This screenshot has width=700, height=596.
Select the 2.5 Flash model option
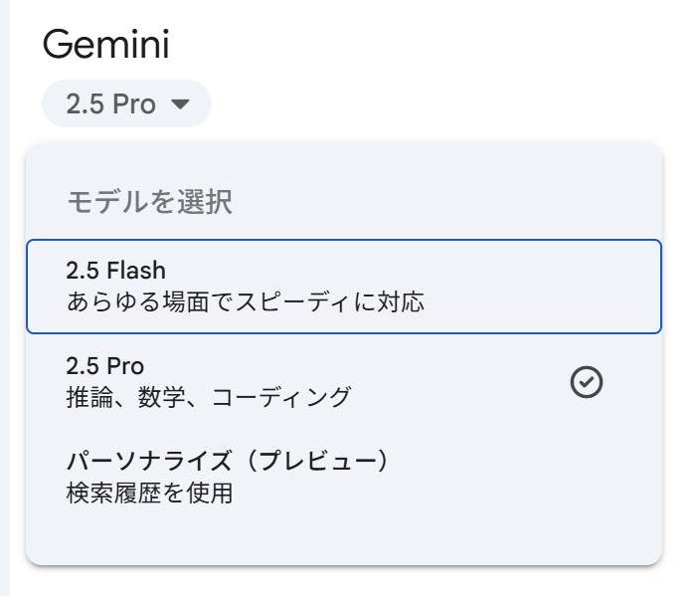343,286
